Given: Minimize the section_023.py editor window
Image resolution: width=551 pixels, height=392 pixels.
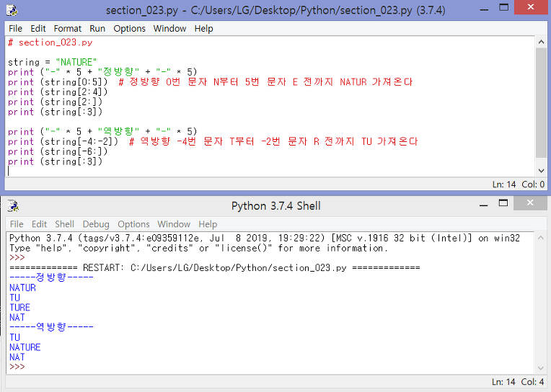Looking at the screenshot, I should point(485,9).
